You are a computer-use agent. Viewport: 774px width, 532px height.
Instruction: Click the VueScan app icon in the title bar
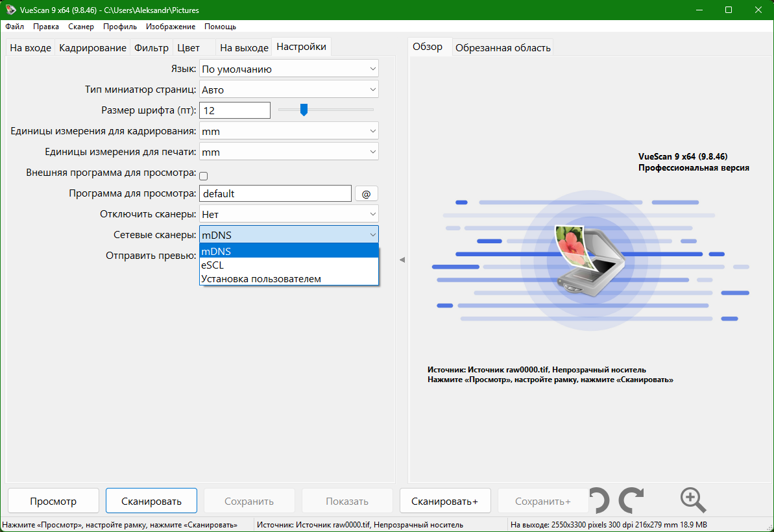[x=10, y=10]
